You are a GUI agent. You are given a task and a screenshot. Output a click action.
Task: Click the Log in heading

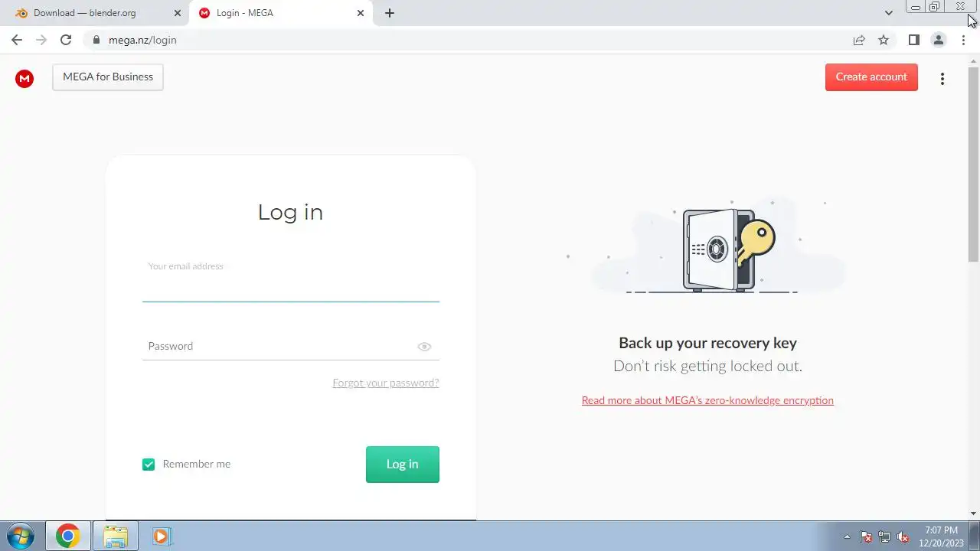(x=290, y=212)
